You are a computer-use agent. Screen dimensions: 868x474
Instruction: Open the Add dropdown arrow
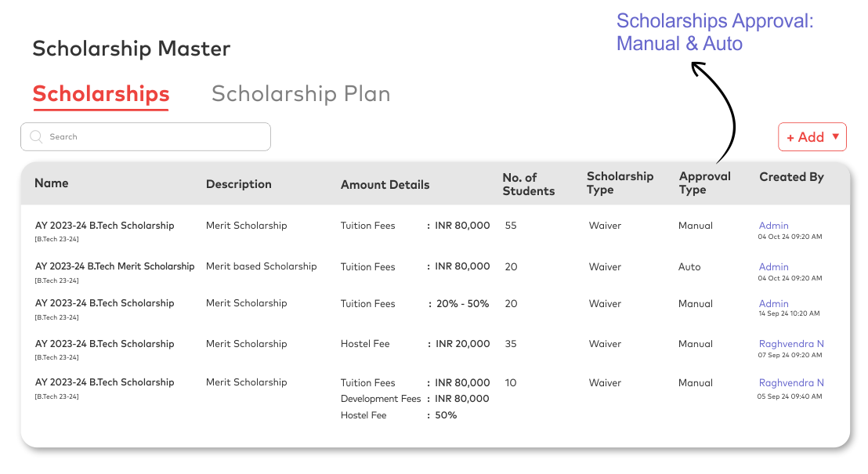click(836, 136)
